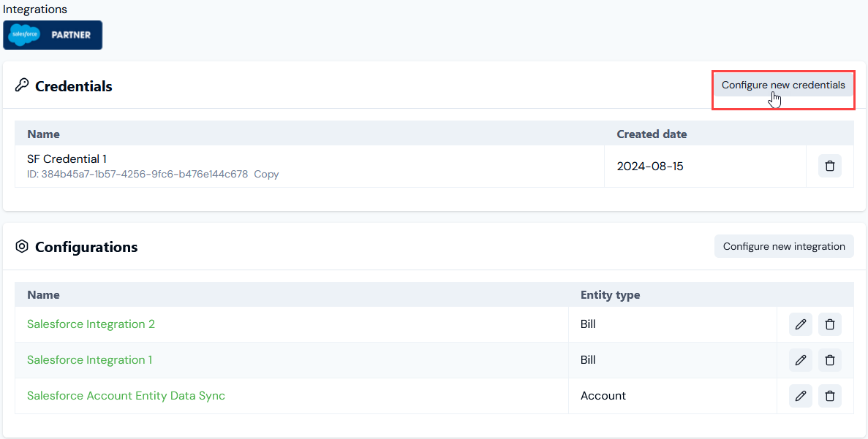Click the key icon beside Credentials
The height and width of the screenshot is (439, 868).
click(22, 85)
